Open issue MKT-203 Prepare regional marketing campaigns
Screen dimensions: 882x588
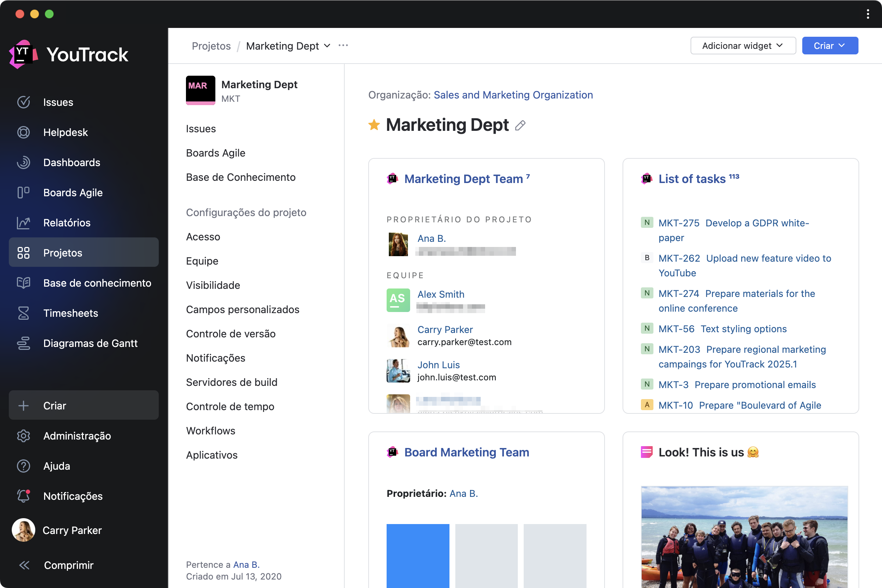[742, 356]
